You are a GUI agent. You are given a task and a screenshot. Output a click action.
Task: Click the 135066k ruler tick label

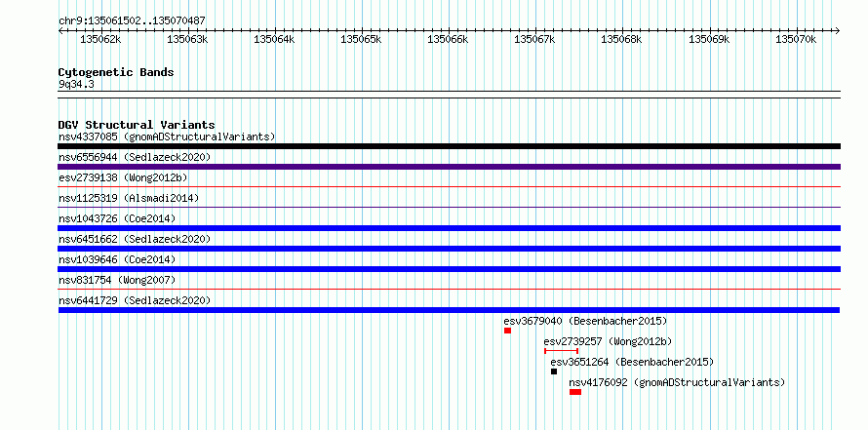tap(448, 39)
